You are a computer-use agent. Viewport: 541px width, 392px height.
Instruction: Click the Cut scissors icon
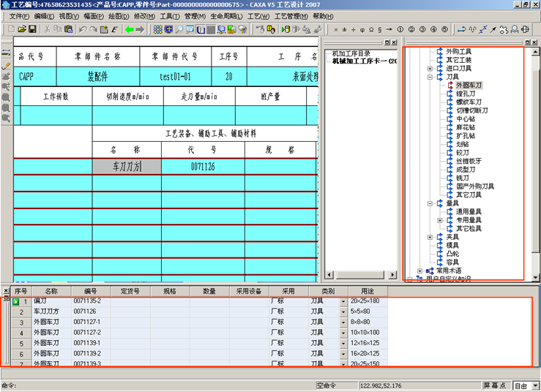click(48, 29)
